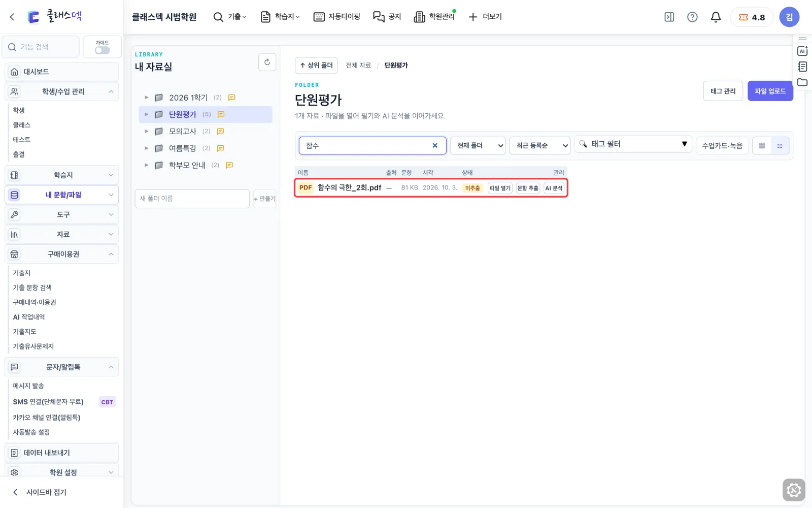This screenshot has width=812, height=508.
Task: Focus the 기능 검색 search box
Action: pos(41,47)
